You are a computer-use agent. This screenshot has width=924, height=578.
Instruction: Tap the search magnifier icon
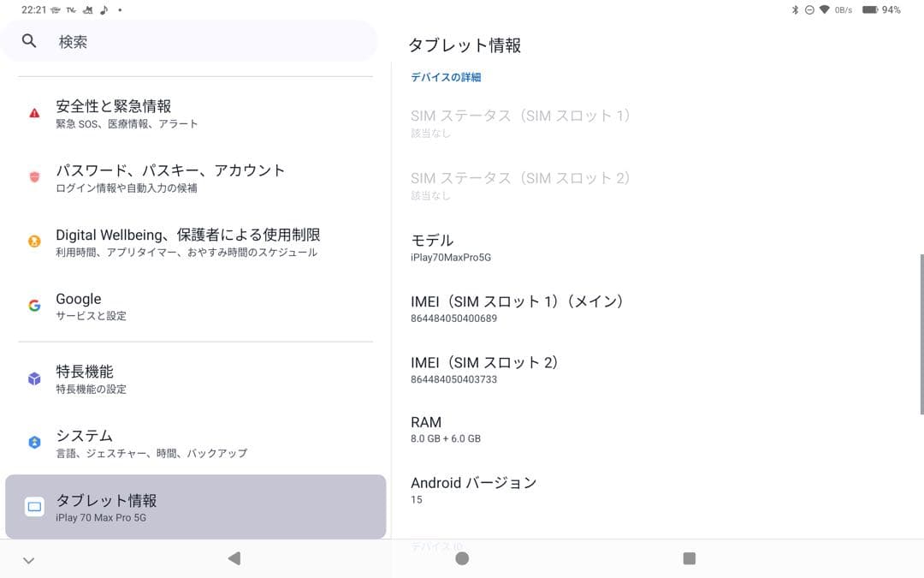(29, 41)
